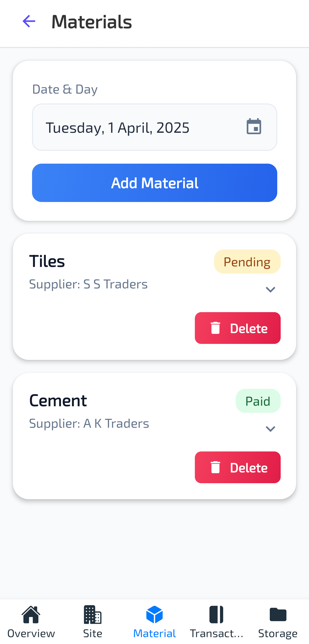Screen dimensions: 309x644
Task: Go back using the arrow icon
Action: coord(29,21)
